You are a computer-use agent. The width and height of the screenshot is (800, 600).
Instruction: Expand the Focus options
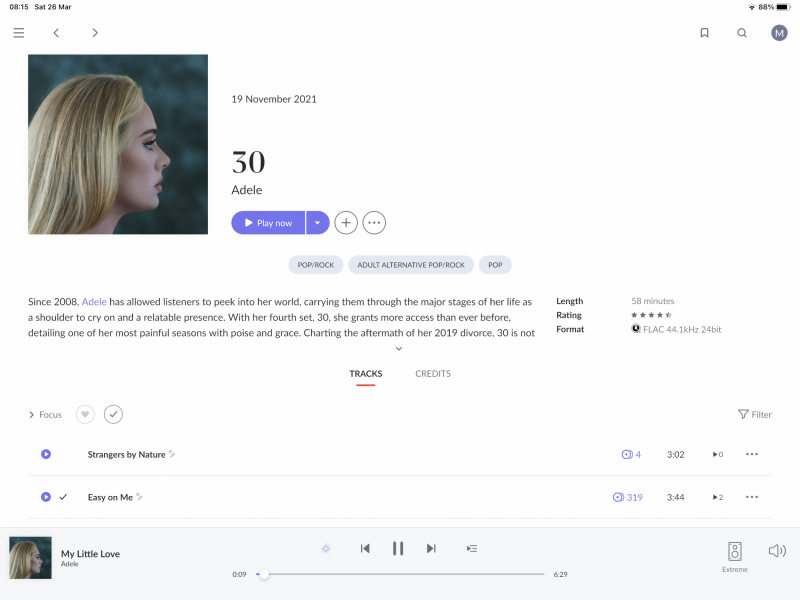click(x=45, y=414)
